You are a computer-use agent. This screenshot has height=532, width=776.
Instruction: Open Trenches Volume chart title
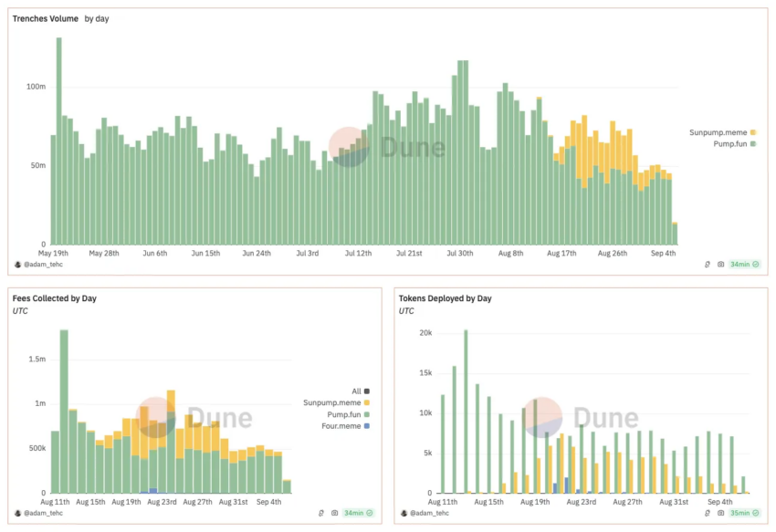[x=46, y=18]
